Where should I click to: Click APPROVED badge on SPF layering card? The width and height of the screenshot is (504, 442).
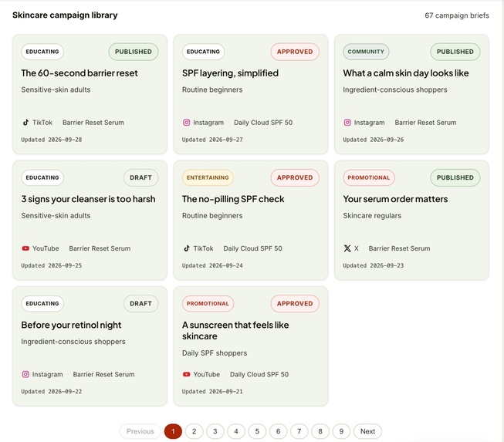tap(295, 52)
